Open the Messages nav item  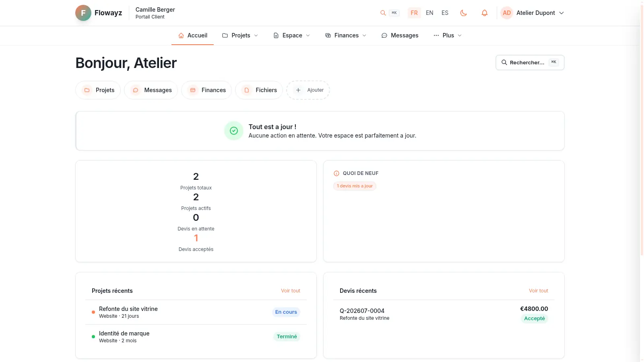coord(400,35)
